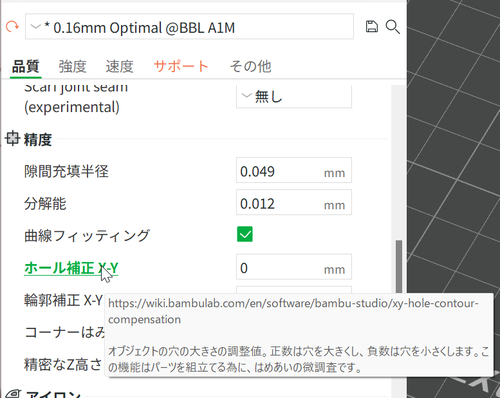500x398 pixels.
Task: Click the settings panel vertical scrollbar thumb
Action: (x=399, y=267)
